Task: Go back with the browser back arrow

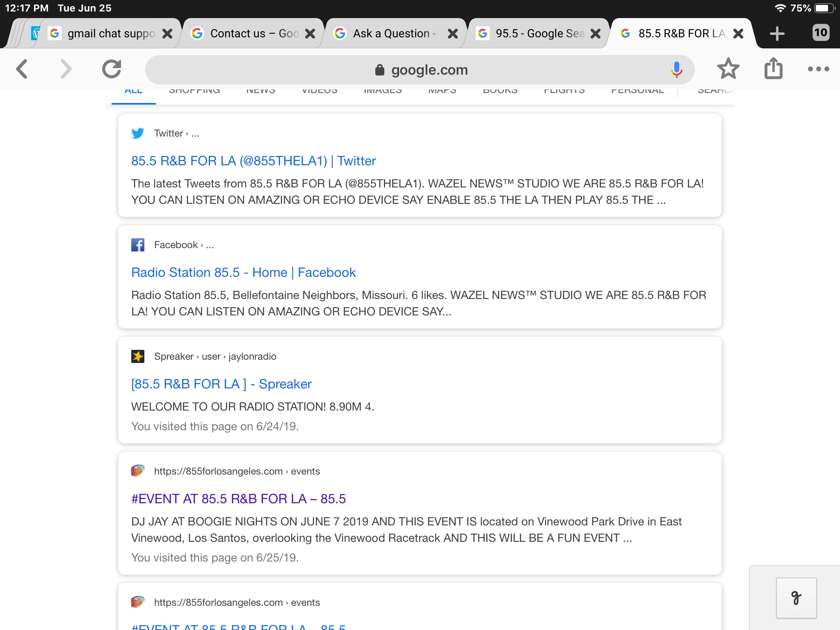Action: coord(22,69)
